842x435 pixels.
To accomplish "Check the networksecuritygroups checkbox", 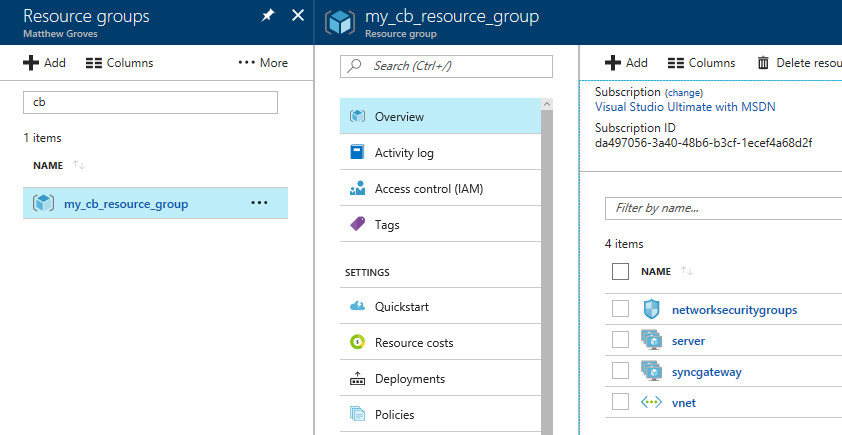I will pyautogui.click(x=620, y=309).
